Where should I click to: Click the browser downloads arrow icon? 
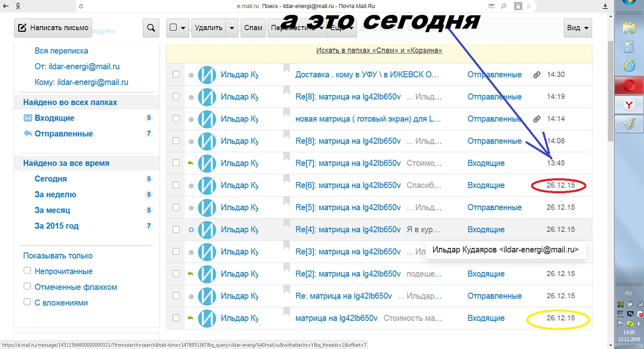tap(605, 6)
